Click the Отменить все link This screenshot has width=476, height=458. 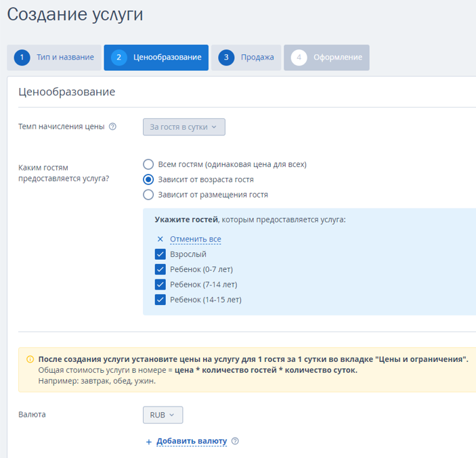pos(196,239)
